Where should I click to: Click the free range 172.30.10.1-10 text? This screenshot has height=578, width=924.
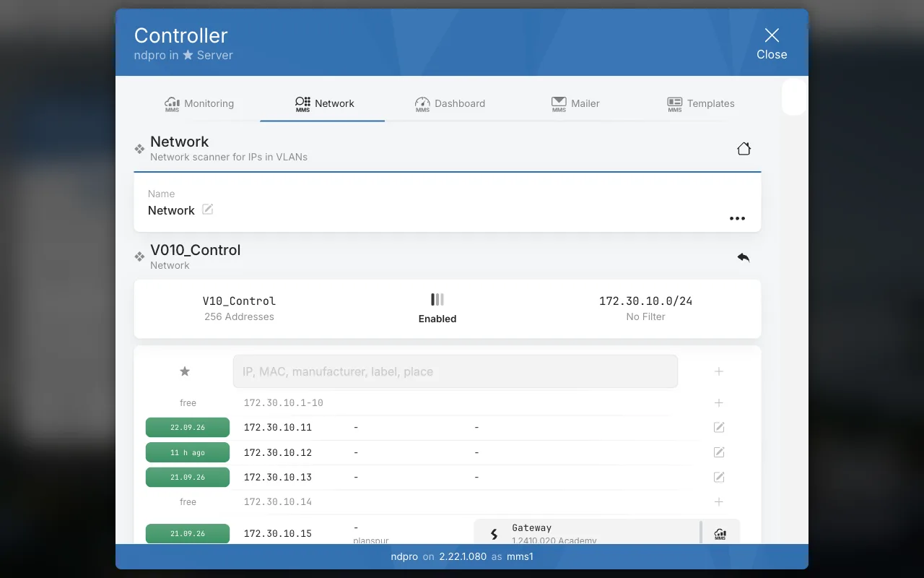point(283,403)
